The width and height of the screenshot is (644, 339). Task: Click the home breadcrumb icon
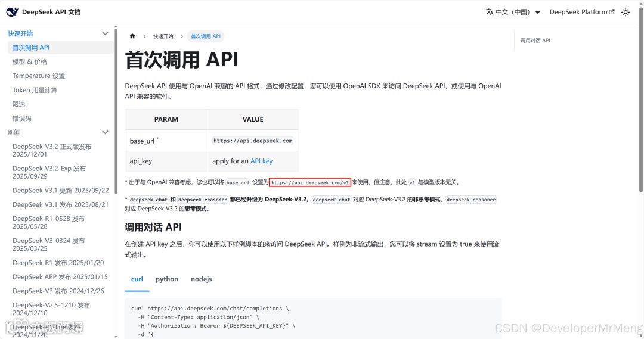pyautogui.click(x=132, y=36)
